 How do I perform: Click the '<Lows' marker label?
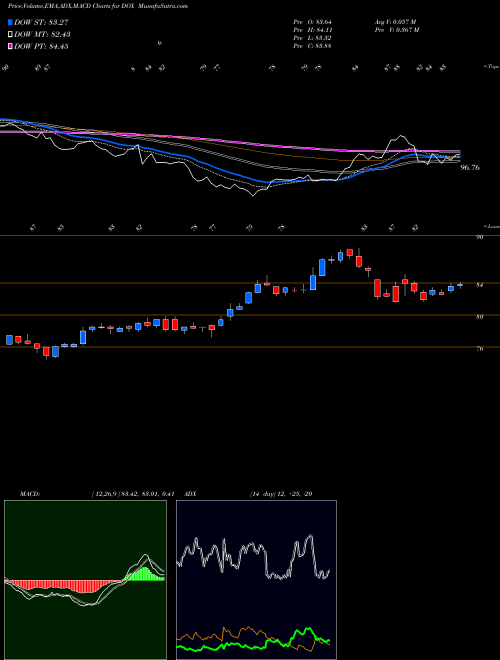(x=492, y=226)
